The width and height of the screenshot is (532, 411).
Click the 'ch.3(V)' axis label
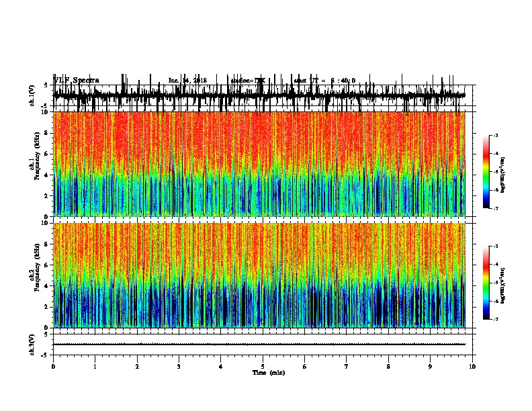point(32,345)
